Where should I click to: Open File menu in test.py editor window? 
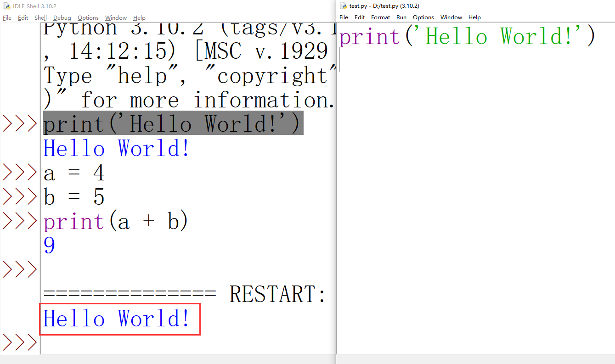coord(344,17)
